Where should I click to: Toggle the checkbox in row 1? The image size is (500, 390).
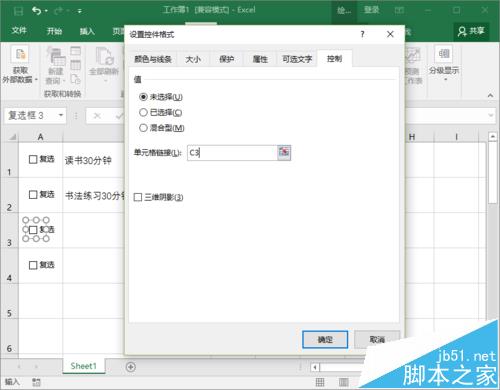pos(33,159)
